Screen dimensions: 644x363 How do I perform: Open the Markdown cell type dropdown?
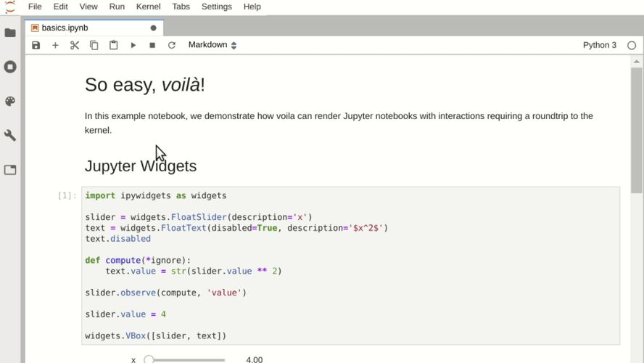pyautogui.click(x=212, y=45)
